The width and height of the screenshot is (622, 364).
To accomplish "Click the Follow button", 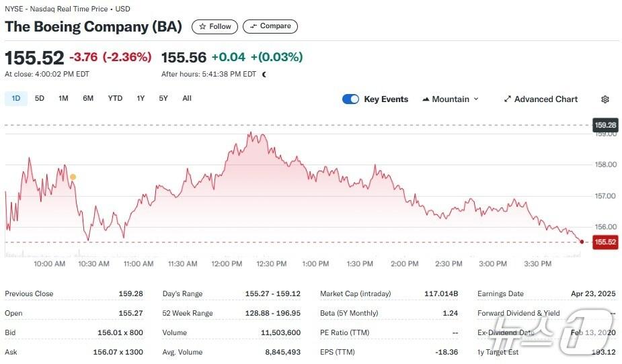I will point(215,27).
